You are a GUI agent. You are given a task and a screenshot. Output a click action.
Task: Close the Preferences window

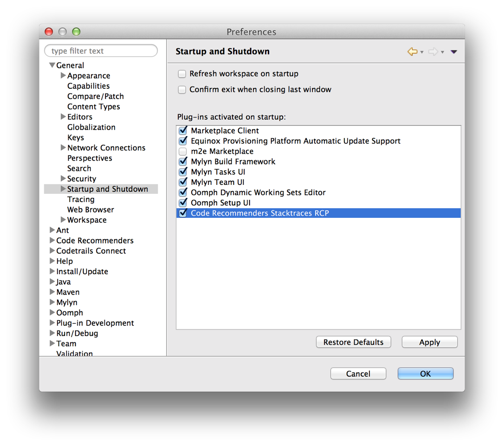click(x=49, y=32)
